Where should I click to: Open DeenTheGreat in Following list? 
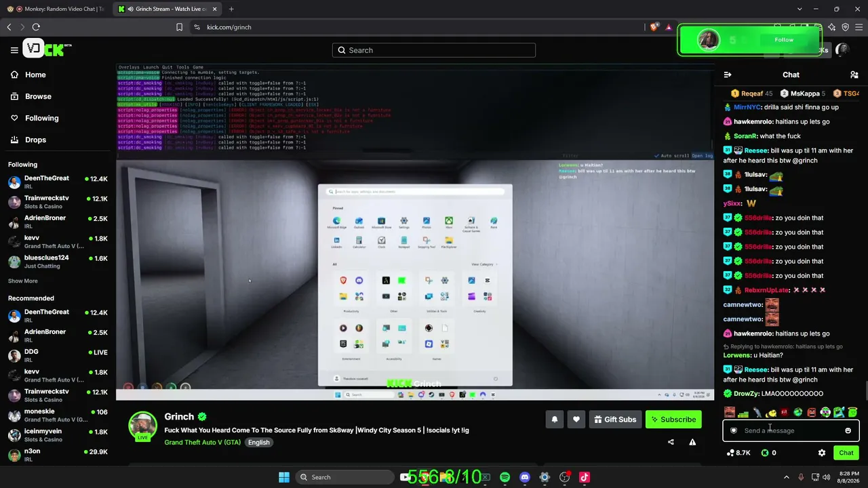click(58, 182)
